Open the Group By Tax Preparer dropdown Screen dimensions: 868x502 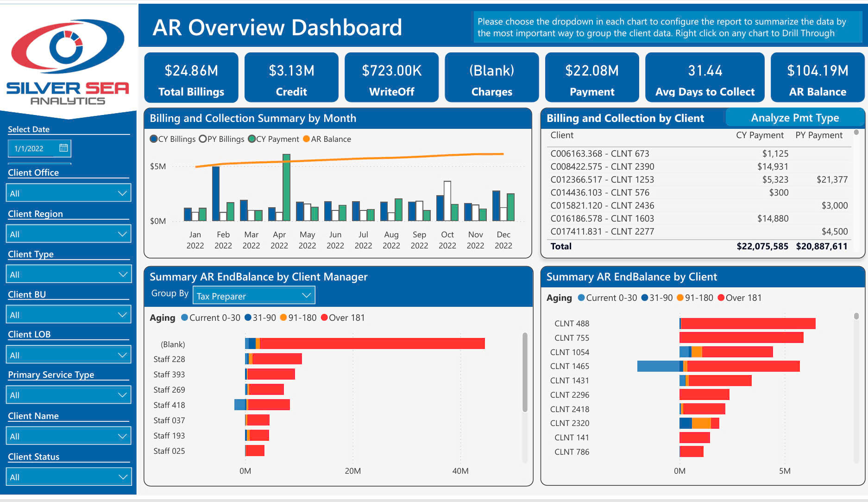point(254,295)
